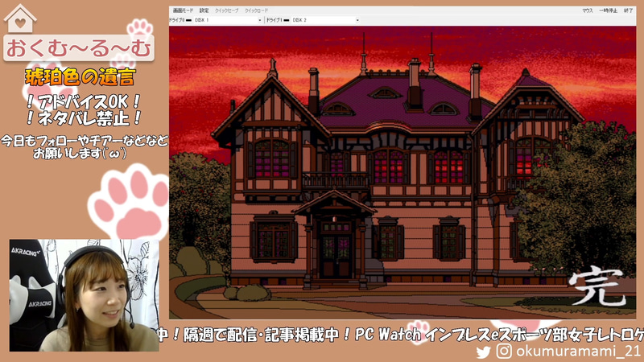Click 一時停止 to pause emulation
644x362 pixels.
(608, 10)
